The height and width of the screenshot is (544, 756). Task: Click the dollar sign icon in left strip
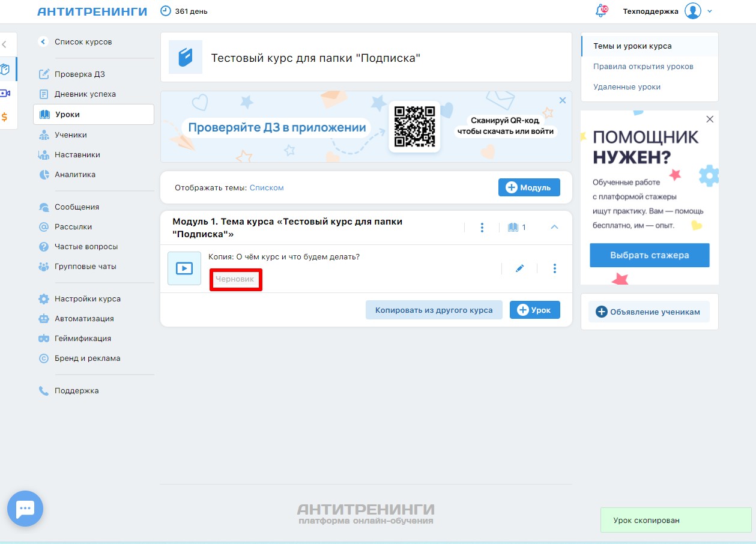coord(5,116)
